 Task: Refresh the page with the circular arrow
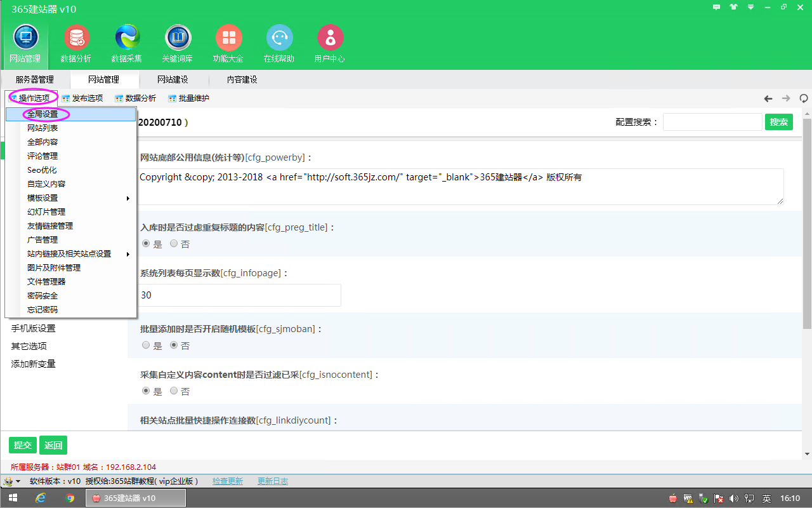804,98
